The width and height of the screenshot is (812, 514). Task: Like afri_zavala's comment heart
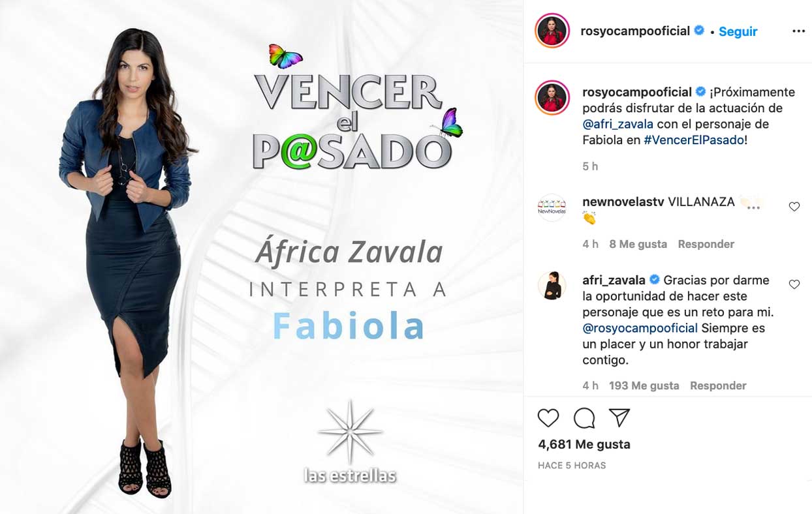click(794, 284)
